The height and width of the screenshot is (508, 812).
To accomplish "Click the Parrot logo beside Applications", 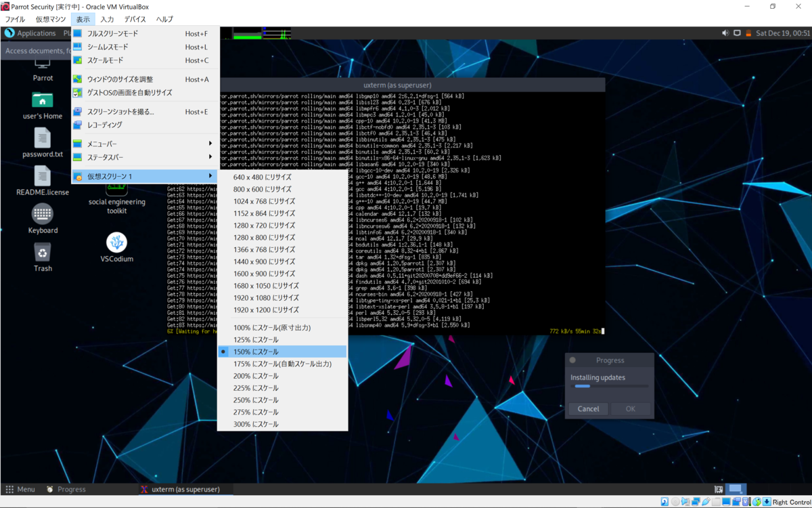I will pyautogui.click(x=9, y=33).
